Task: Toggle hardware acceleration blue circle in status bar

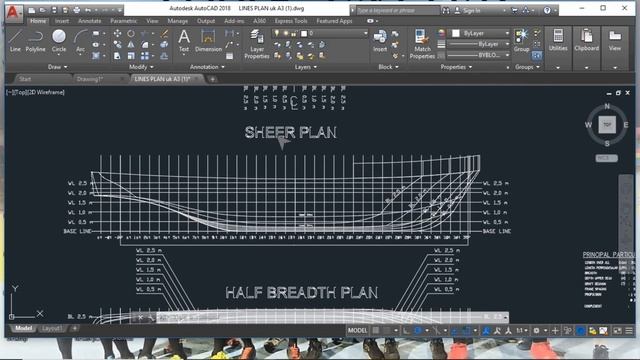Action: click(580, 331)
